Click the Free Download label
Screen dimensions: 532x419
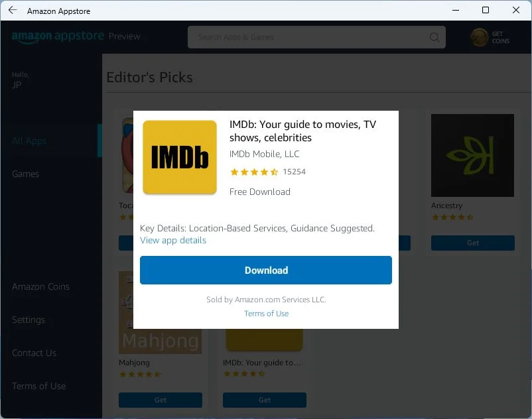(x=260, y=192)
